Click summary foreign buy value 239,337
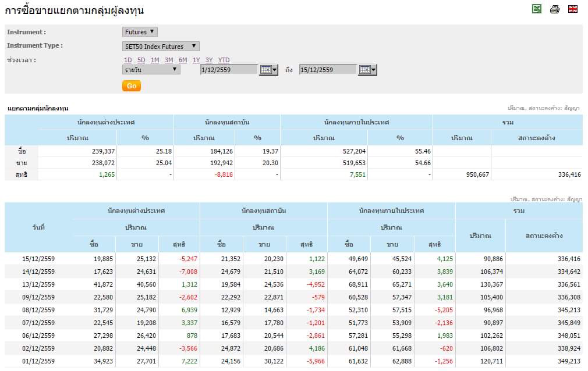588x371 pixels. click(x=103, y=151)
